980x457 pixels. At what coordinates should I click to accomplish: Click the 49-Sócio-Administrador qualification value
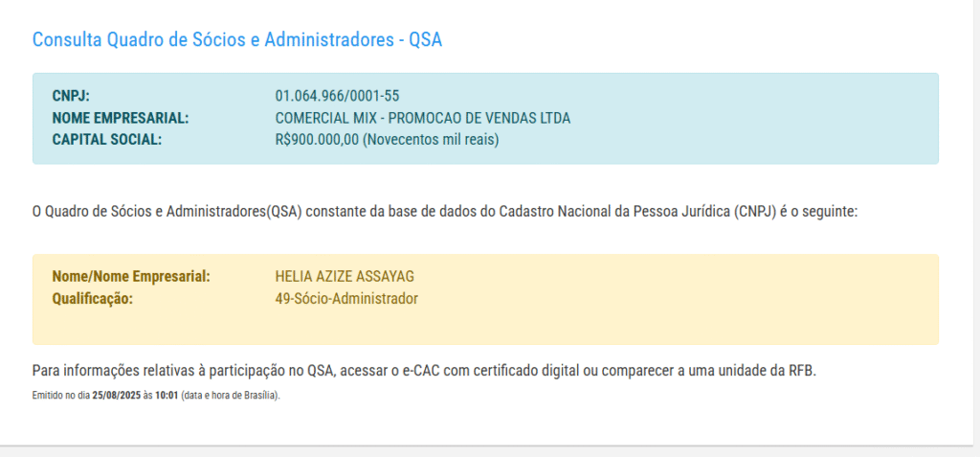346,299
